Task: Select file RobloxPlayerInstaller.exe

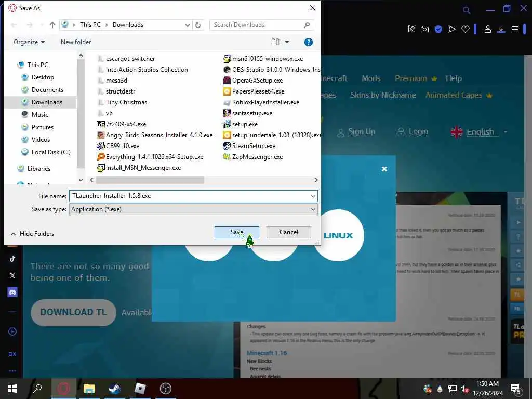Action: click(x=261, y=102)
